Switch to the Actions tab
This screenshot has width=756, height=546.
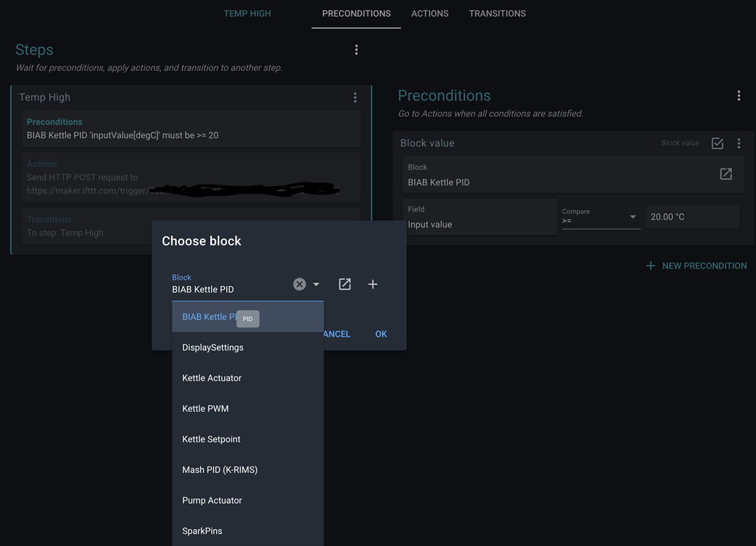(429, 14)
